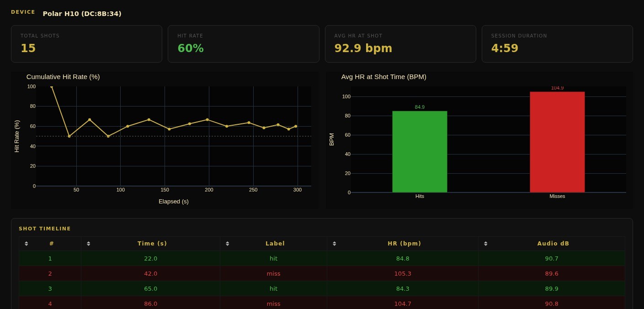Click the Misses x-axis label

pyautogui.click(x=557, y=196)
